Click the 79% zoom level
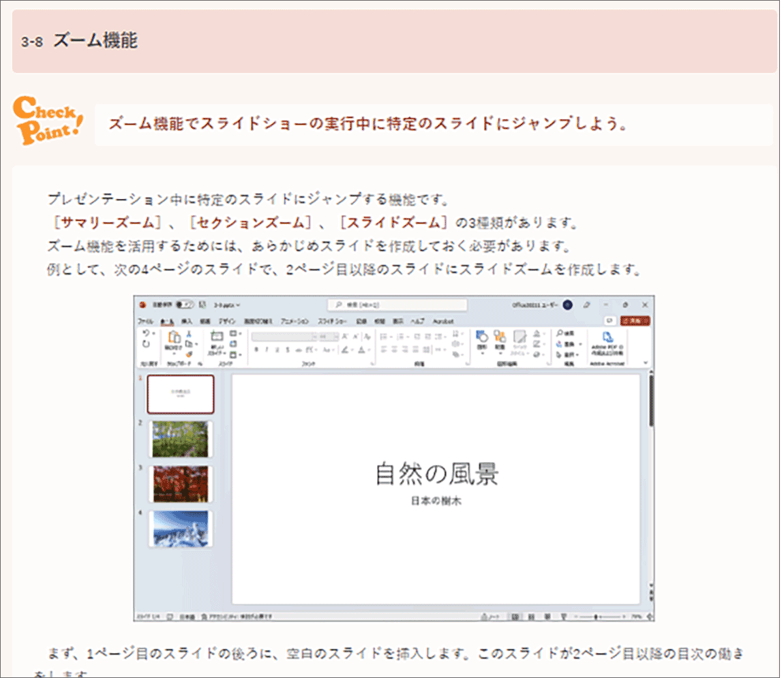Screen dimensions: 784x678 [637, 617]
